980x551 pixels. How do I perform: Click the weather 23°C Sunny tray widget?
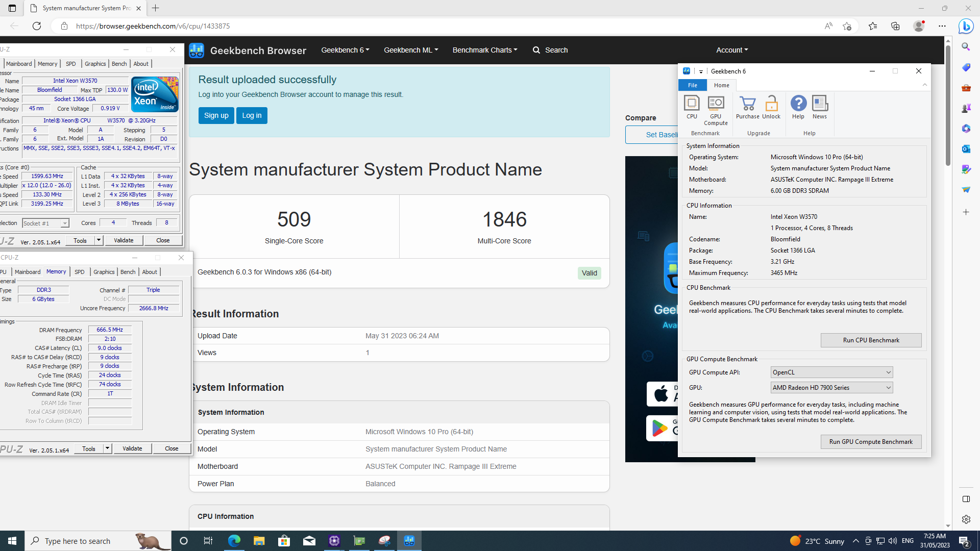pyautogui.click(x=817, y=541)
